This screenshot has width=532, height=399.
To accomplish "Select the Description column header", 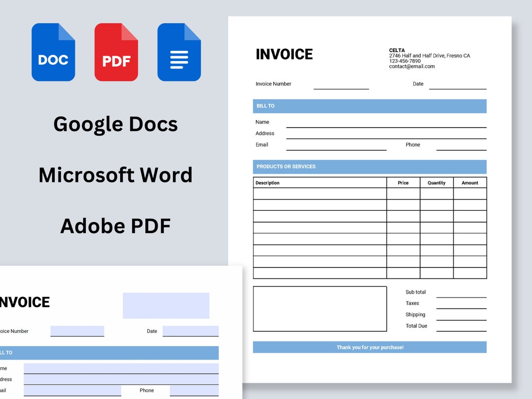I will (x=267, y=183).
